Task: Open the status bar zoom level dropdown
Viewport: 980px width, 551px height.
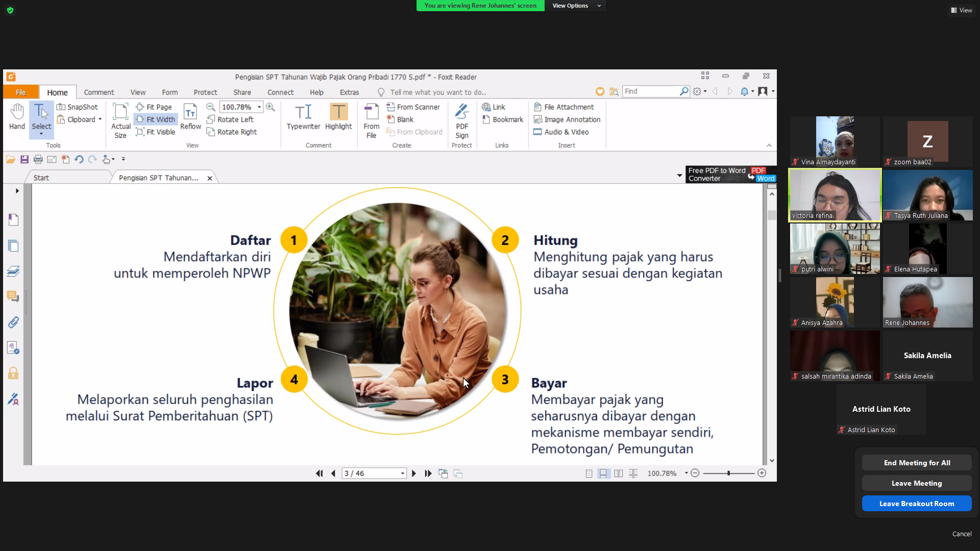Action: click(x=687, y=473)
